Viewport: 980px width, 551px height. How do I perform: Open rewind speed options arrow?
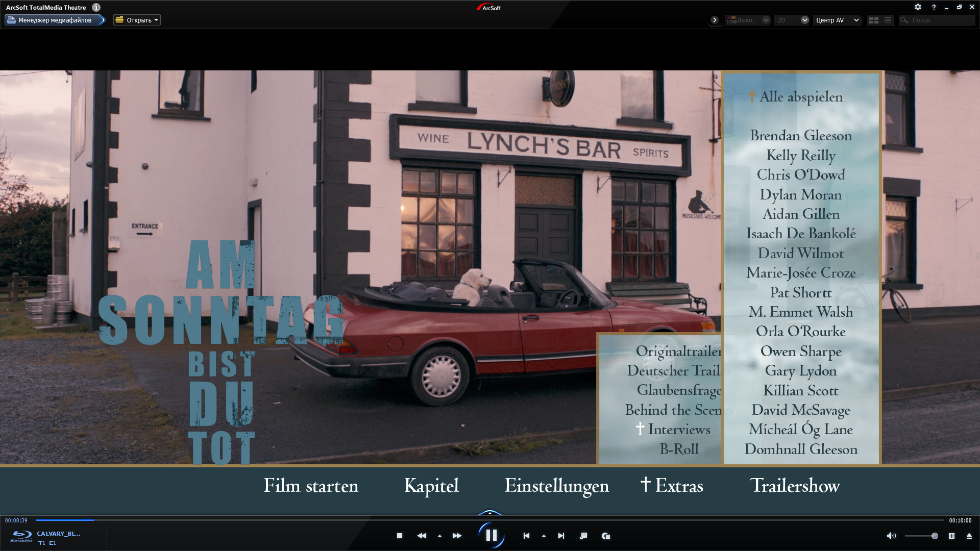point(439,536)
